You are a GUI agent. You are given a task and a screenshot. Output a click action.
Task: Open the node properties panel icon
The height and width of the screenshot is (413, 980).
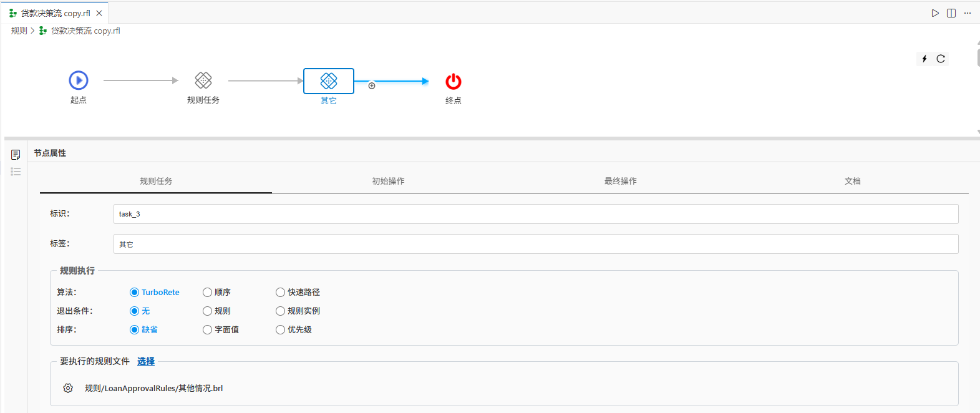[x=16, y=155]
